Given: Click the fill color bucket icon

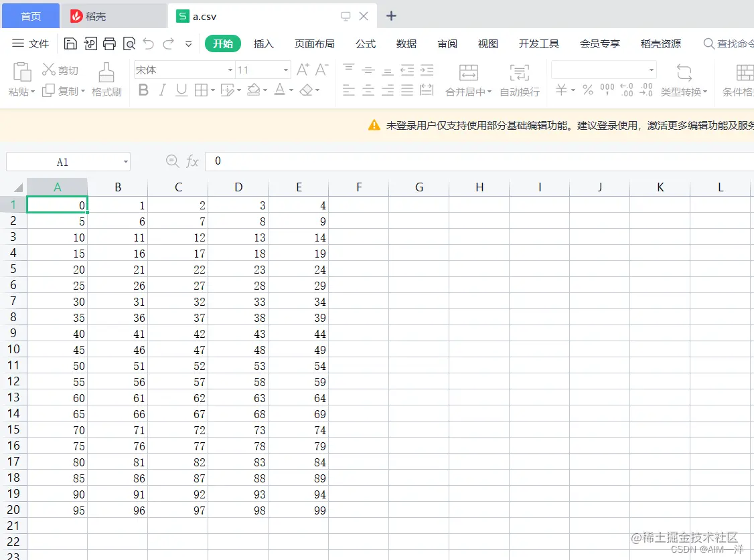Looking at the screenshot, I should pyautogui.click(x=253, y=90).
